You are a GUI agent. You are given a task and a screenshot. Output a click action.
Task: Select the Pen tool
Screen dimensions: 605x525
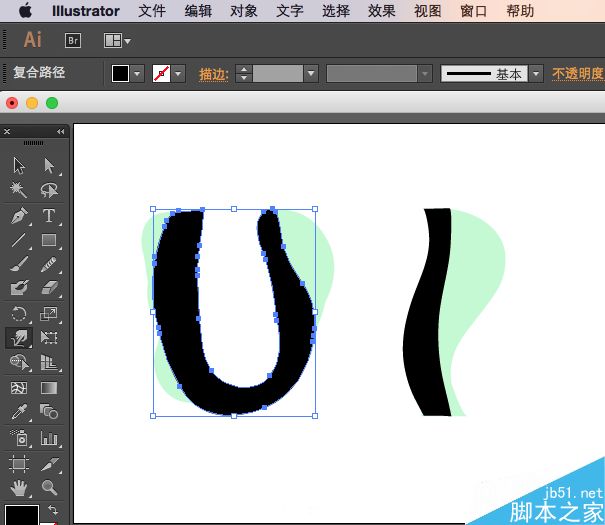pos(19,215)
